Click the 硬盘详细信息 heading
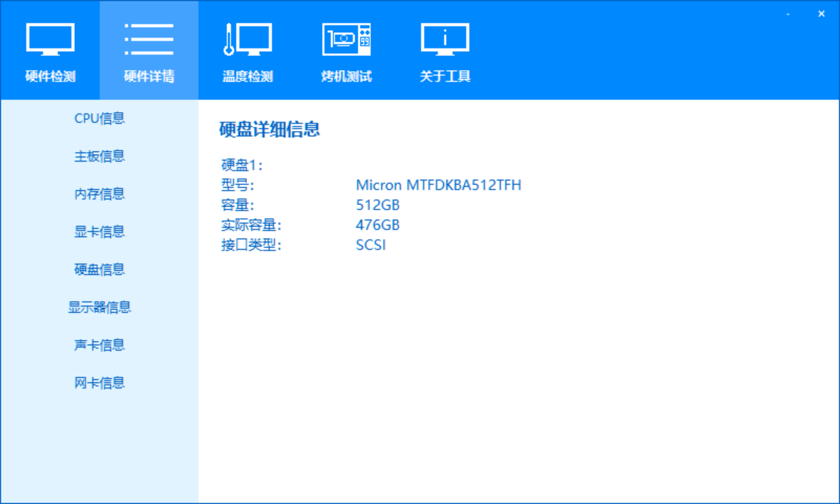 [269, 129]
